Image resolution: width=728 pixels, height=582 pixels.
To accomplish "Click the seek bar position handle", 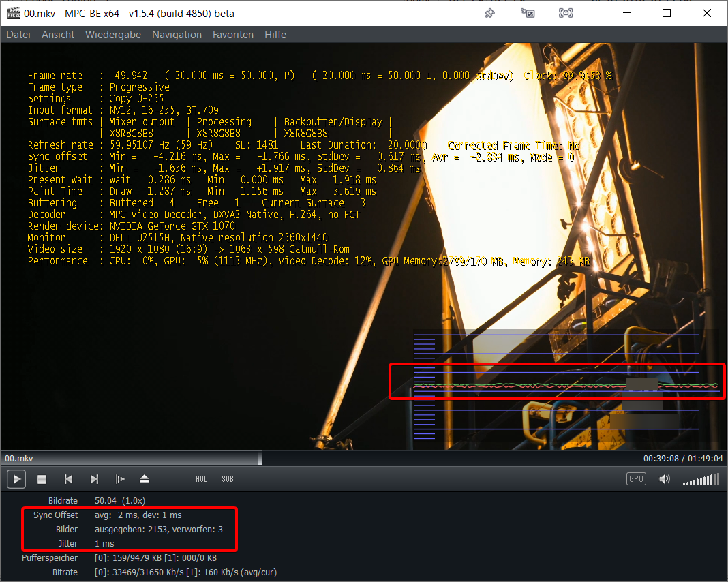I will [260, 458].
